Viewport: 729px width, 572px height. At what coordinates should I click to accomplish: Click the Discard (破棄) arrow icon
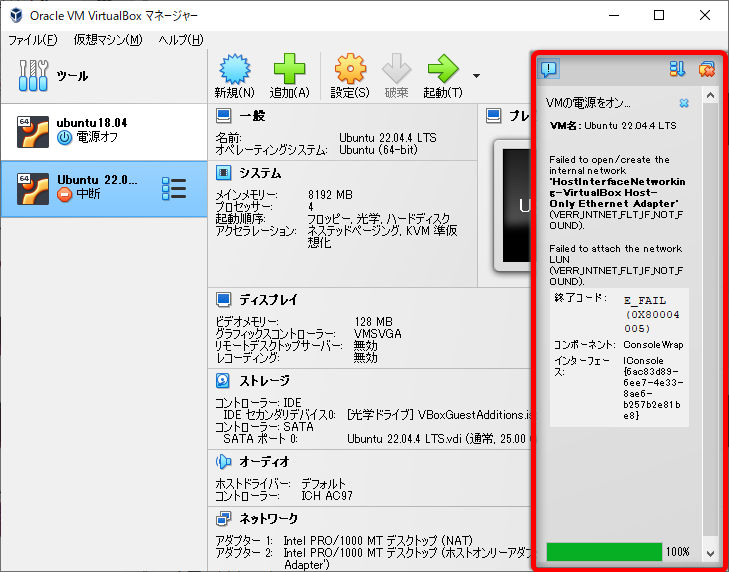click(x=396, y=69)
